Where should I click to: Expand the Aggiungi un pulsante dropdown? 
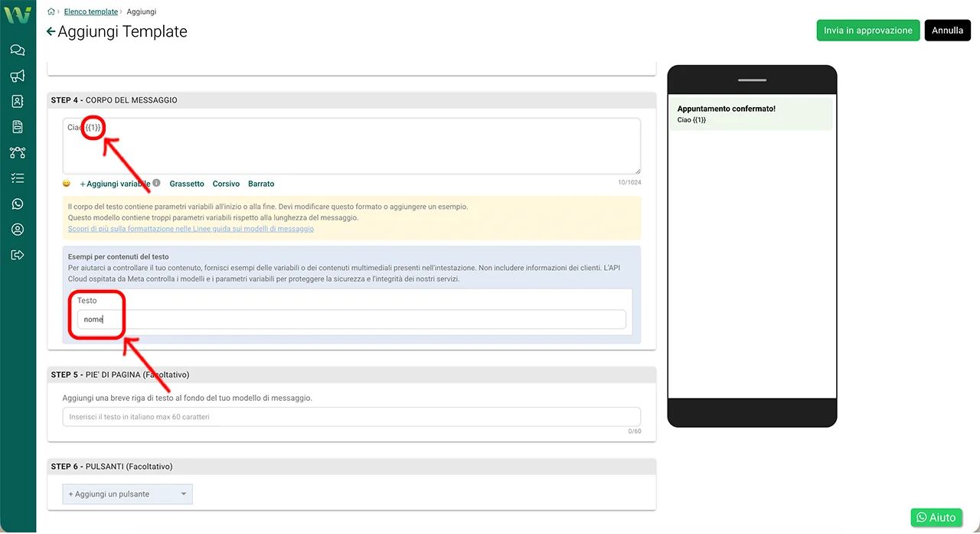pyautogui.click(x=127, y=494)
